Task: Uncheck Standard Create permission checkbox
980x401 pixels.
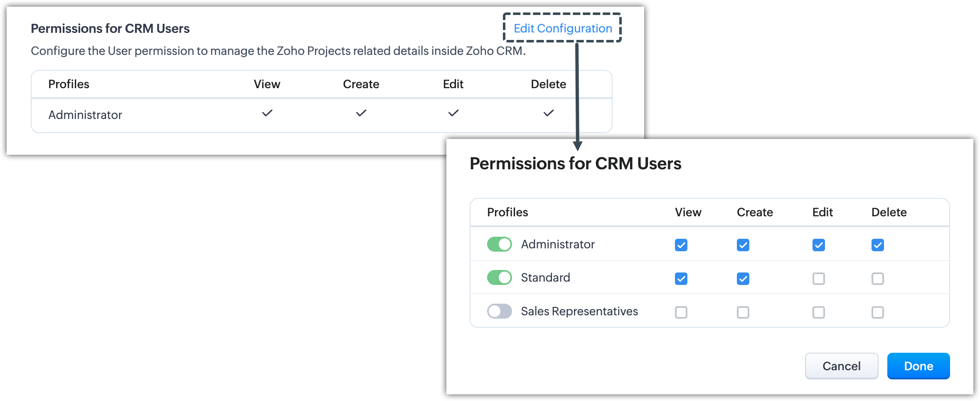Action: point(743,278)
